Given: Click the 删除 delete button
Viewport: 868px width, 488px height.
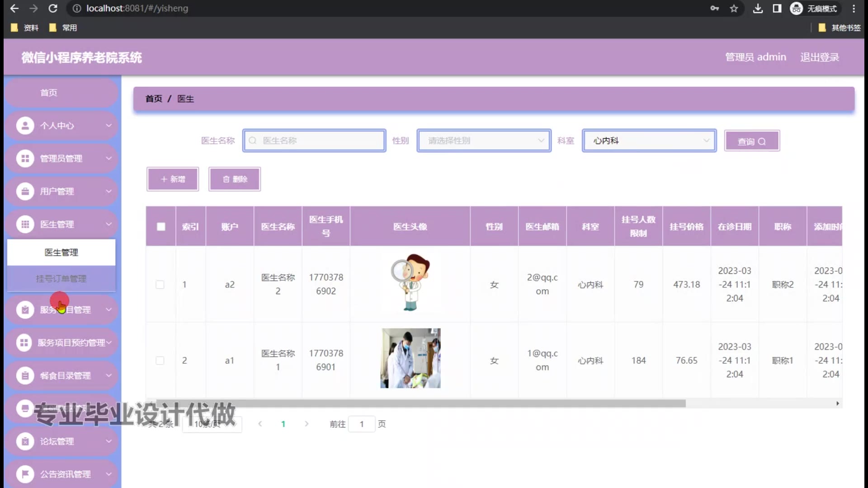Looking at the screenshot, I should [235, 179].
